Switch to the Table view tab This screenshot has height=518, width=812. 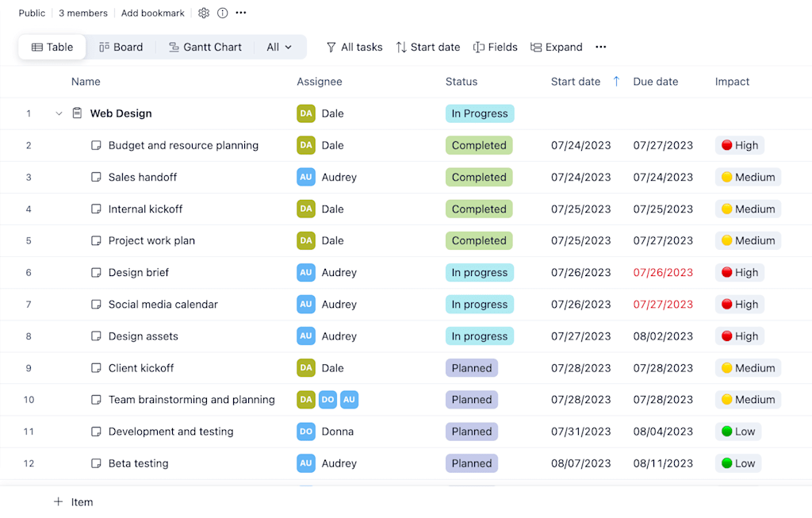click(52, 47)
